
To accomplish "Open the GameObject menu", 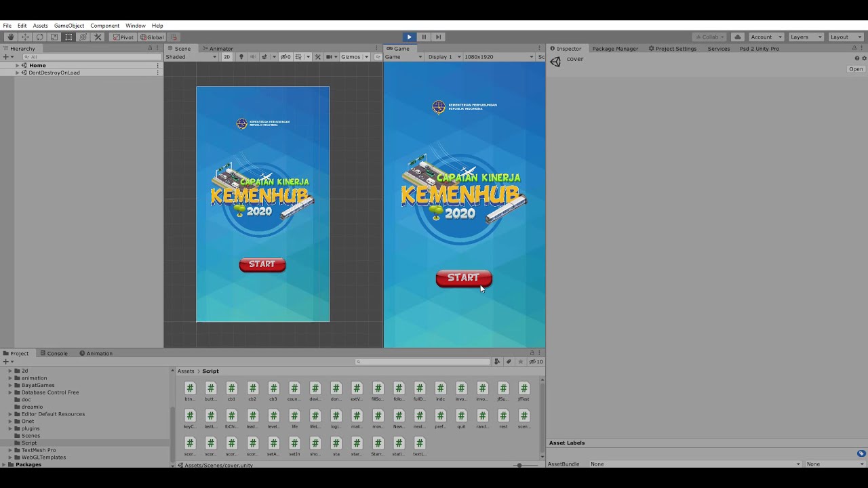I will click(69, 26).
